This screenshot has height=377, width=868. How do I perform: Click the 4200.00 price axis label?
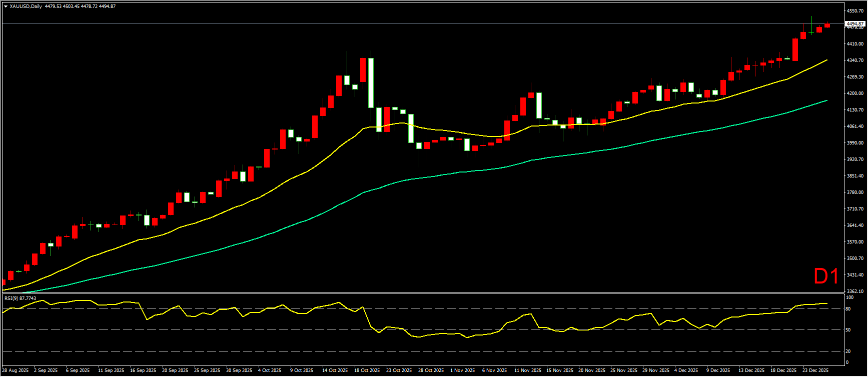click(x=855, y=93)
